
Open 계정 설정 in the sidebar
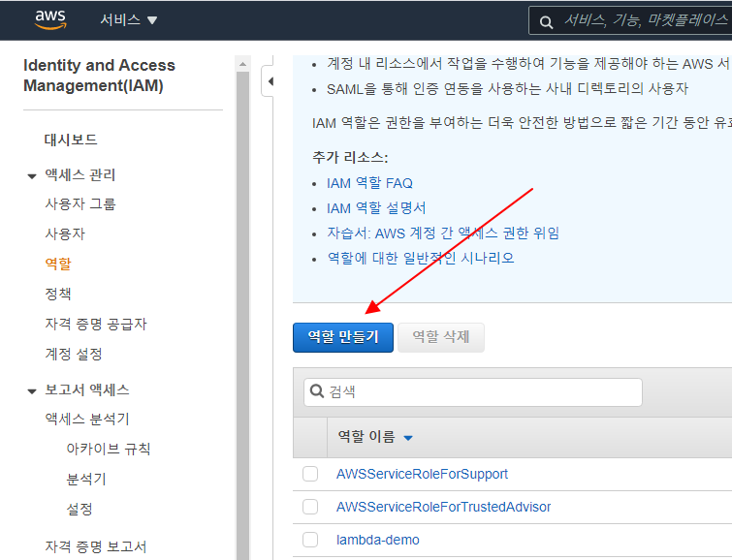click(x=74, y=354)
